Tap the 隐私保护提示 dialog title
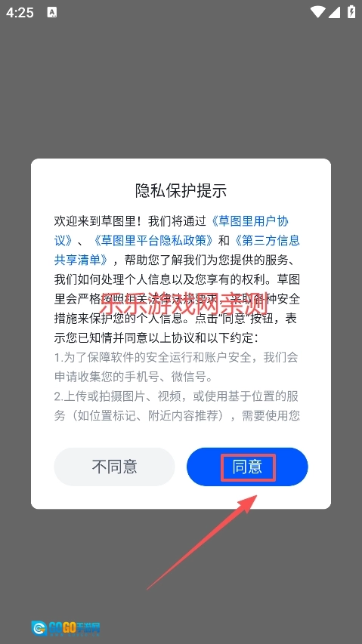 (x=181, y=191)
